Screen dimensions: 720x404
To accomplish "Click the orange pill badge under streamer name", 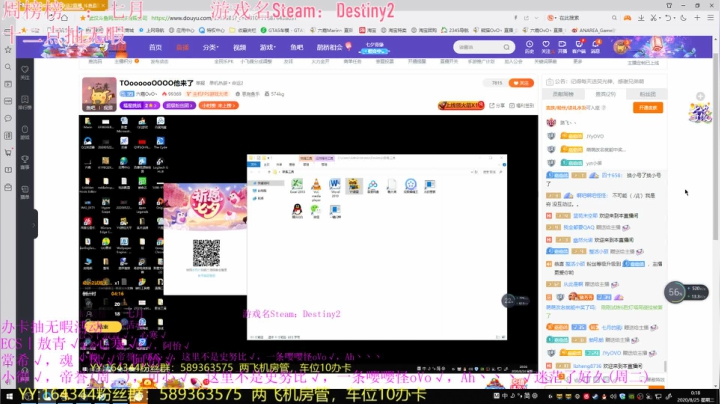I will click(219, 106).
